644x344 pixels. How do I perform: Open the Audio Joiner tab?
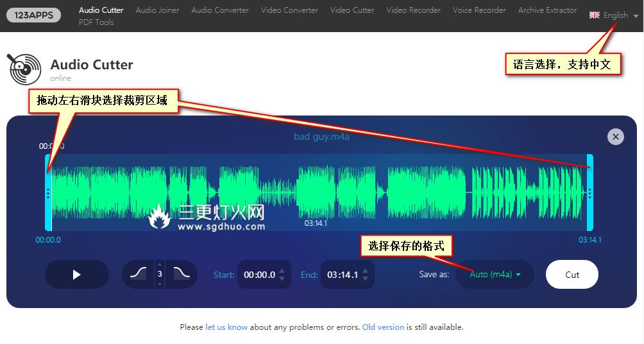pos(157,10)
